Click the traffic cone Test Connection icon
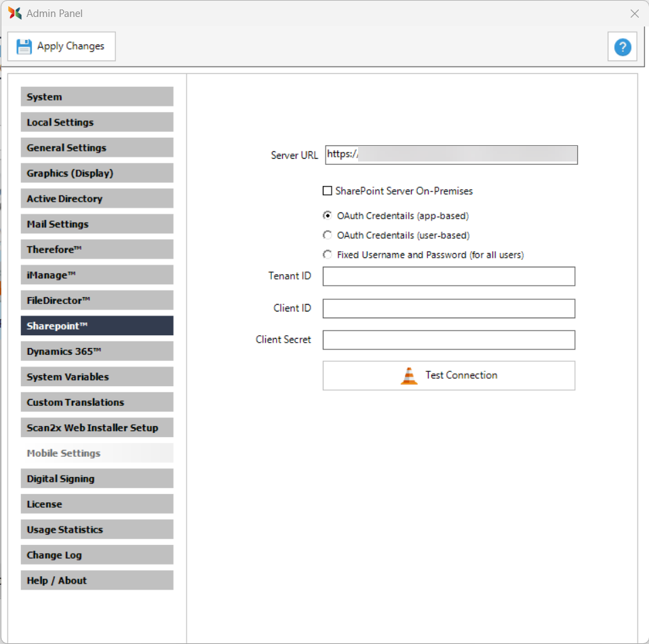649x644 pixels. (x=409, y=376)
